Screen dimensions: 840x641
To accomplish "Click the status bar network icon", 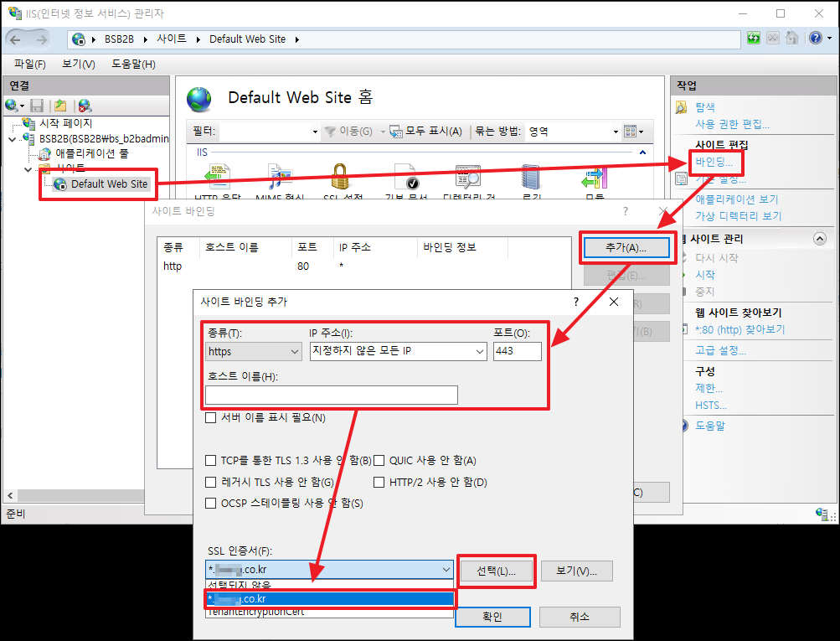I will click(822, 514).
